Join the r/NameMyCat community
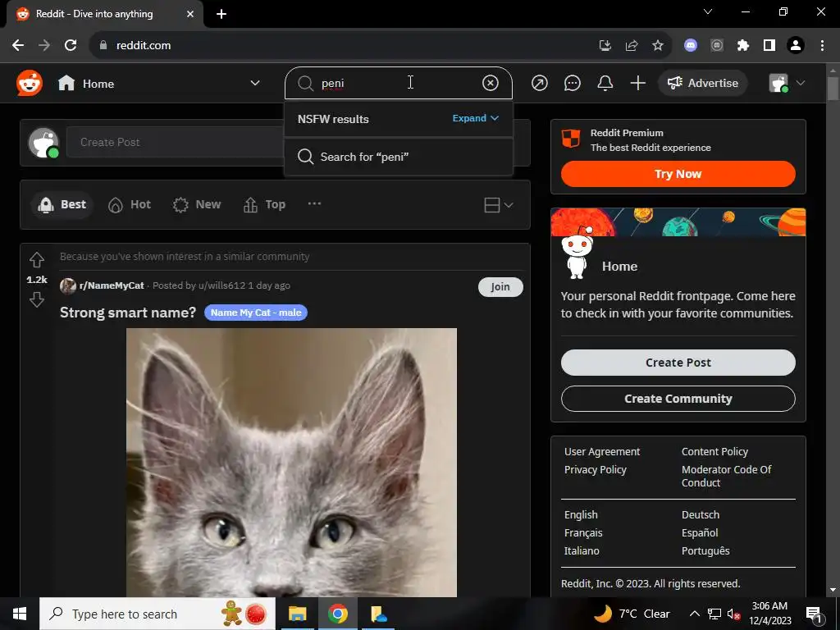This screenshot has height=630, width=840. (500, 286)
